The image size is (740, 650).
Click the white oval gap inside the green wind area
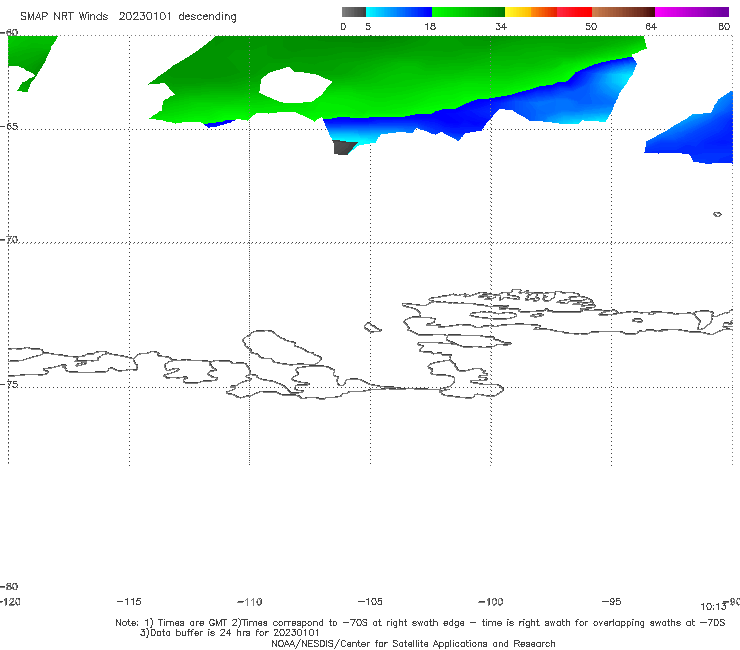(295, 85)
